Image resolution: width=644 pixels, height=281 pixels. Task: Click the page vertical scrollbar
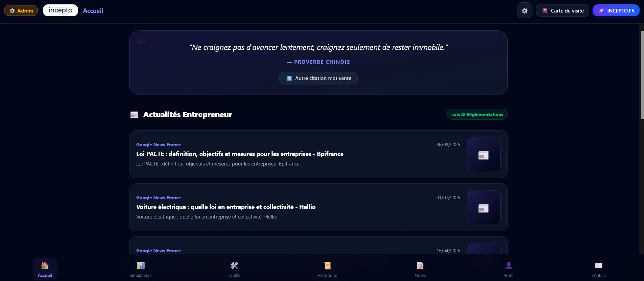pyautogui.click(x=642, y=75)
